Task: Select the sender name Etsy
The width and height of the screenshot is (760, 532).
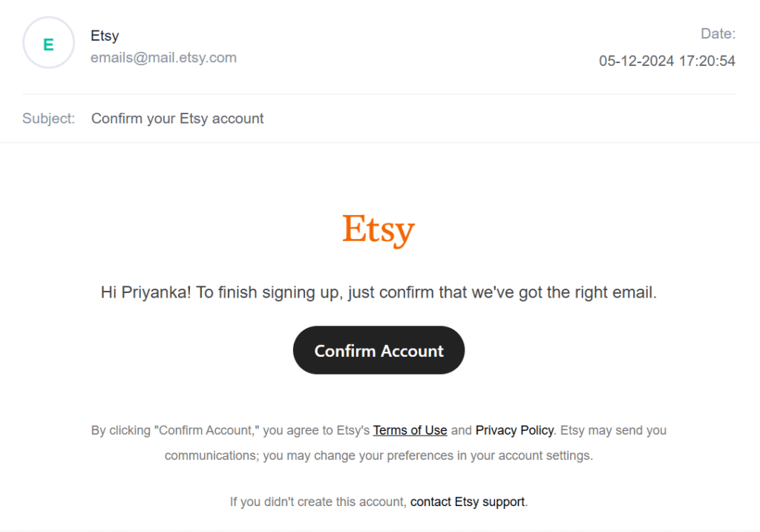Action: pos(105,36)
